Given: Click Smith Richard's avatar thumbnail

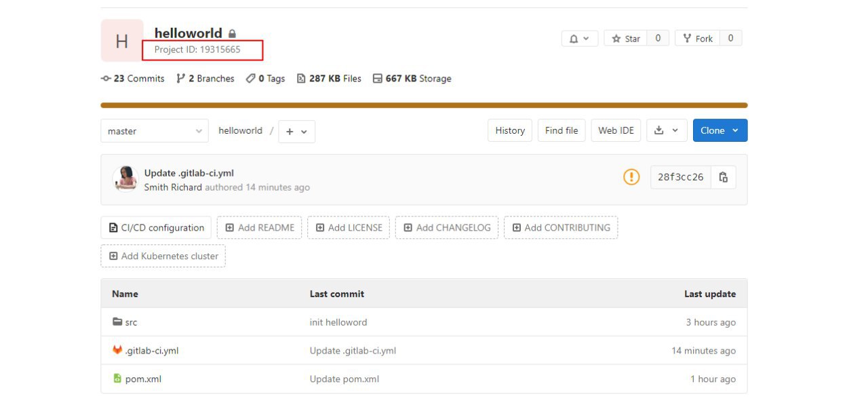Looking at the screenshot, I should point(125,179).
